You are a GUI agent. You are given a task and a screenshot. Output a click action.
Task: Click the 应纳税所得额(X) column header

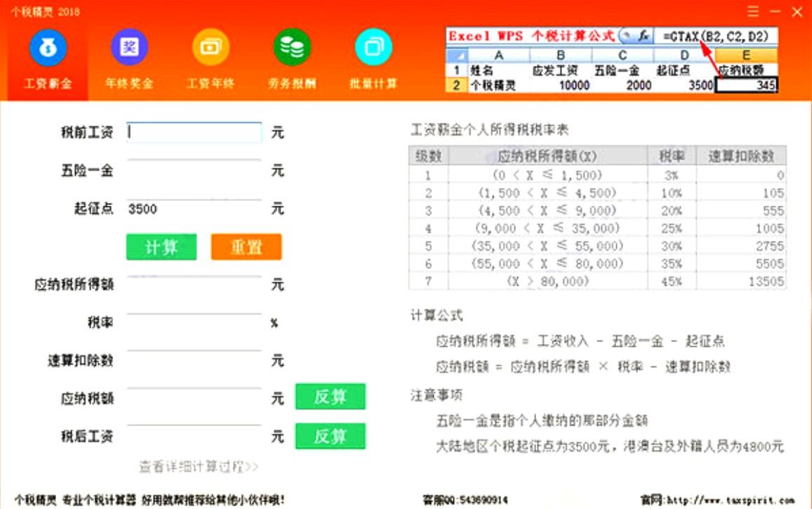coord(548,156)
